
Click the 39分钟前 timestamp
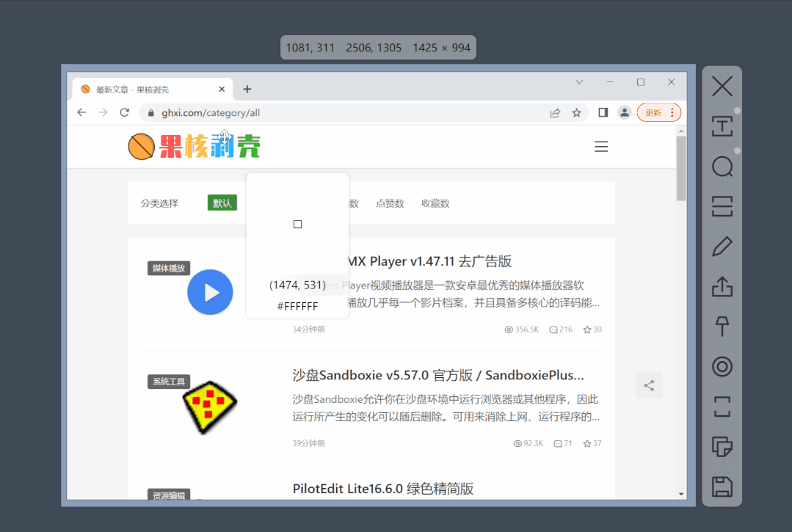(x=308, y=443)
